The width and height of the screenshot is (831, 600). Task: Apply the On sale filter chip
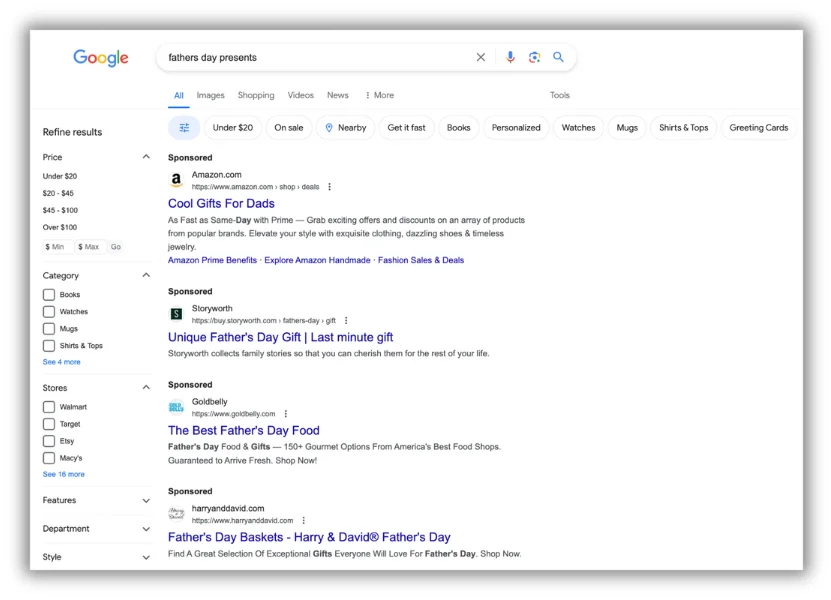point(289,128)
